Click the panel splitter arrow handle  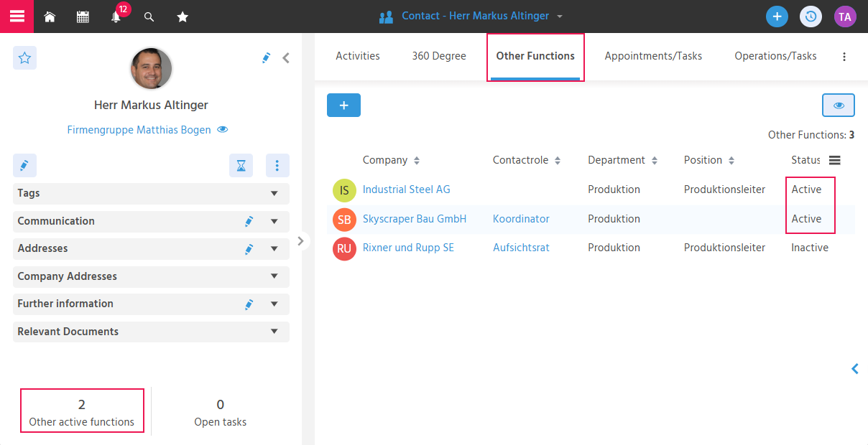pos(301,241)
